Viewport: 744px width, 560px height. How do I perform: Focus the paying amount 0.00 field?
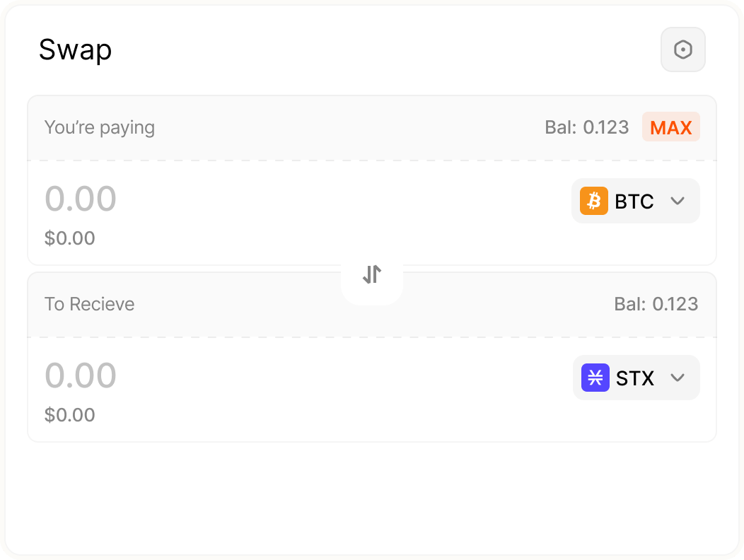pos(81,199)
